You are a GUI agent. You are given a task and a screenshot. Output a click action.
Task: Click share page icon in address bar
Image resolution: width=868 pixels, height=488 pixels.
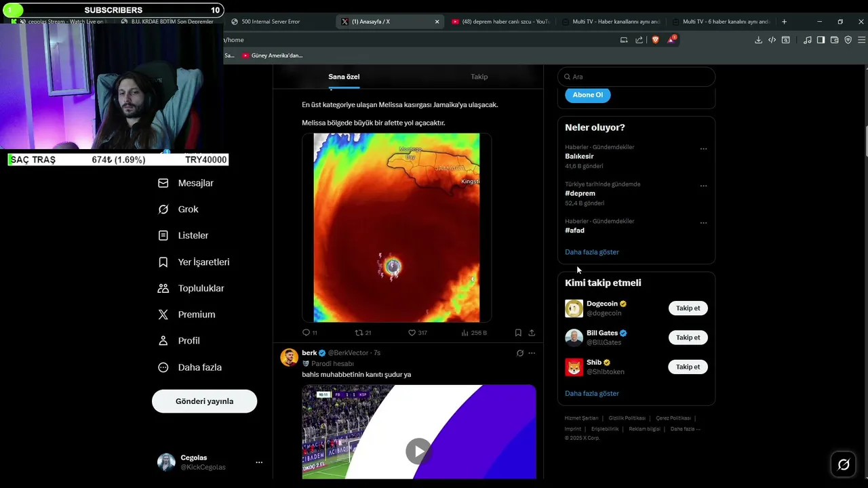(639, 40)
